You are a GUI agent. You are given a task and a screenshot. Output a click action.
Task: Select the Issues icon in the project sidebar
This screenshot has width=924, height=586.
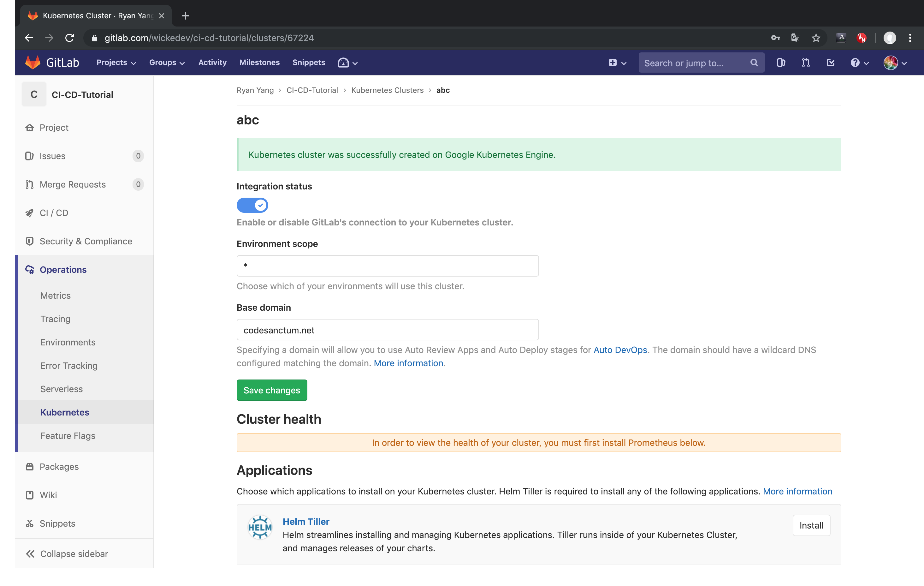tap(30, 156)
